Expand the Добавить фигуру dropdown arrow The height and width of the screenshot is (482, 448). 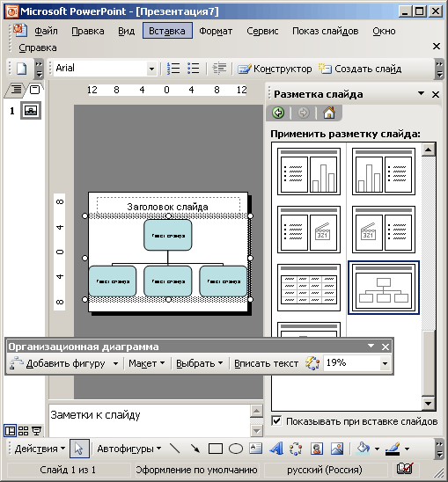click(115, 363)
